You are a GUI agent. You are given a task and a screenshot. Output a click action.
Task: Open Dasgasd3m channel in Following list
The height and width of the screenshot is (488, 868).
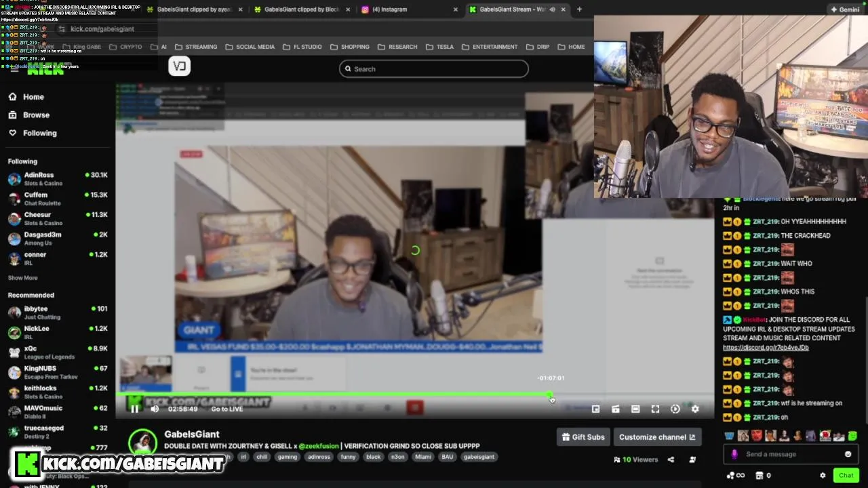pyautogui.click(x=58, y=238)
